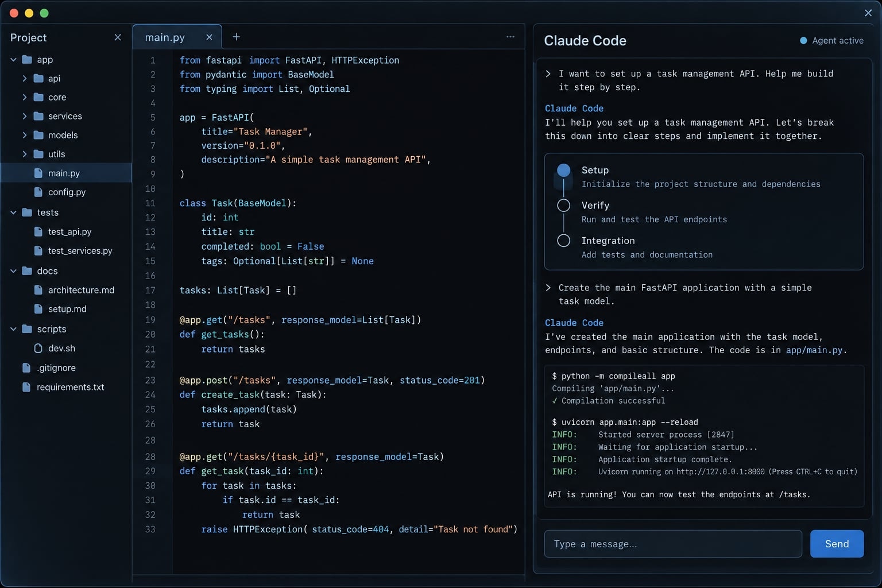
Task: Click the docs folder icon
Action: tap(27, 270)
